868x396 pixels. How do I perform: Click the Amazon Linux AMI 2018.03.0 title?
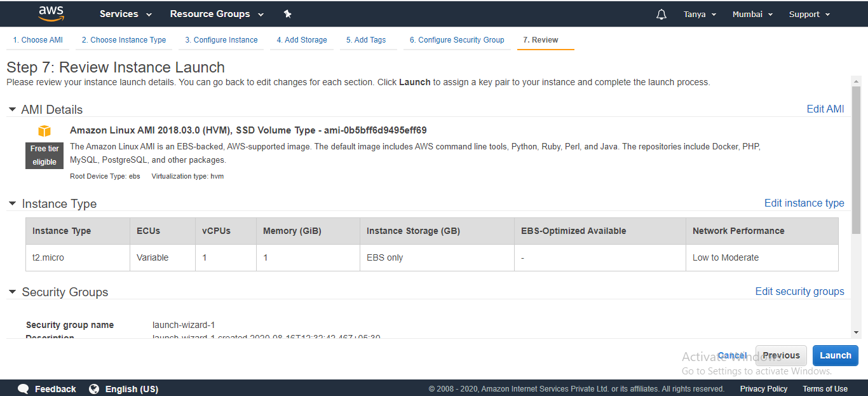(x=248, y=130)
